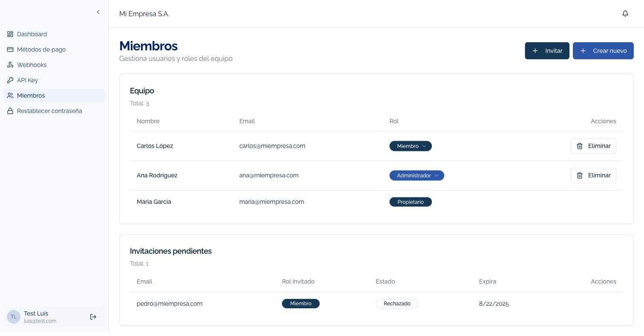Click the Invitar button
Viewport: 644px width, 336px height.
547,51
